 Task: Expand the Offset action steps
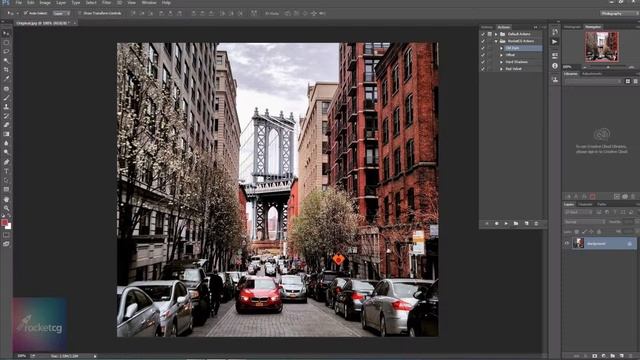pyautogui.click(x=502, y=55)
